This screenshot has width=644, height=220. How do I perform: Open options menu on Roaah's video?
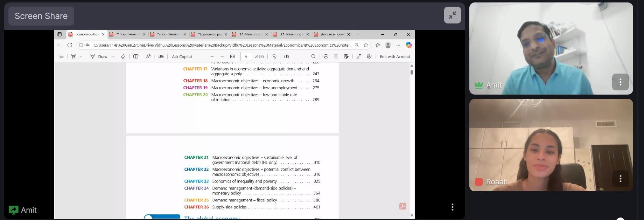[x=620, y=179]
